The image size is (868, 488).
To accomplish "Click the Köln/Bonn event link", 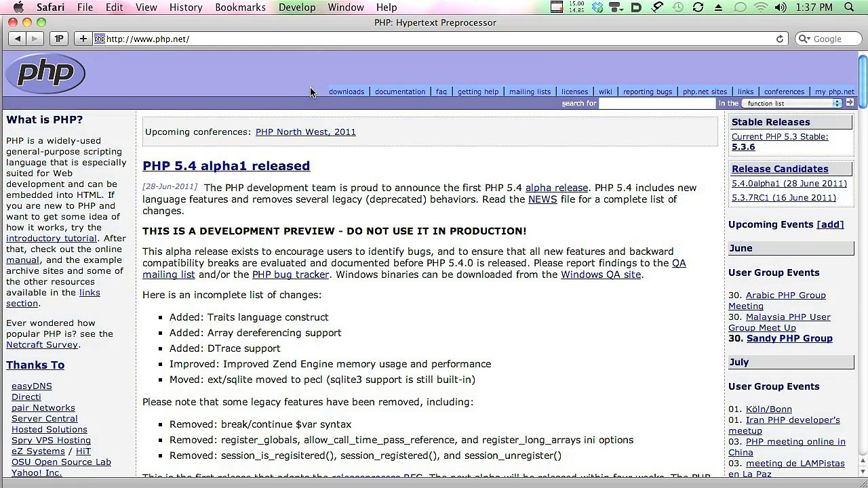I will click(769, 409).
